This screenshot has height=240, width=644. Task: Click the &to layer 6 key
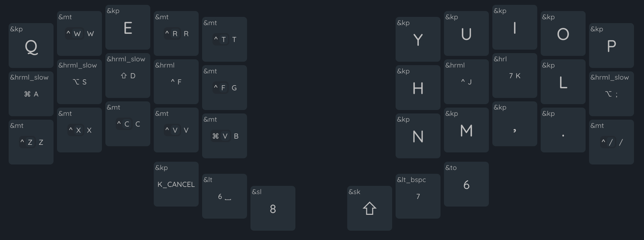click(x=466, y=184)
